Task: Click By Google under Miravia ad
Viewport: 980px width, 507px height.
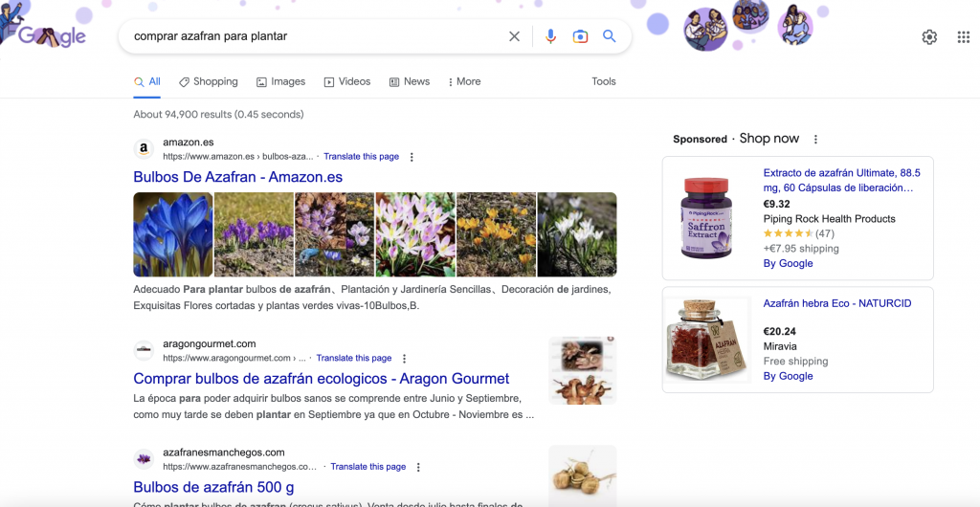Action: [789, 376]
